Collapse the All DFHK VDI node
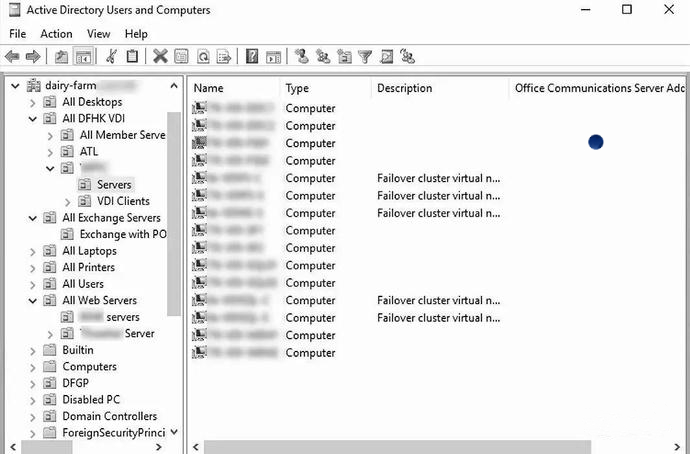 tap(34, 119)
